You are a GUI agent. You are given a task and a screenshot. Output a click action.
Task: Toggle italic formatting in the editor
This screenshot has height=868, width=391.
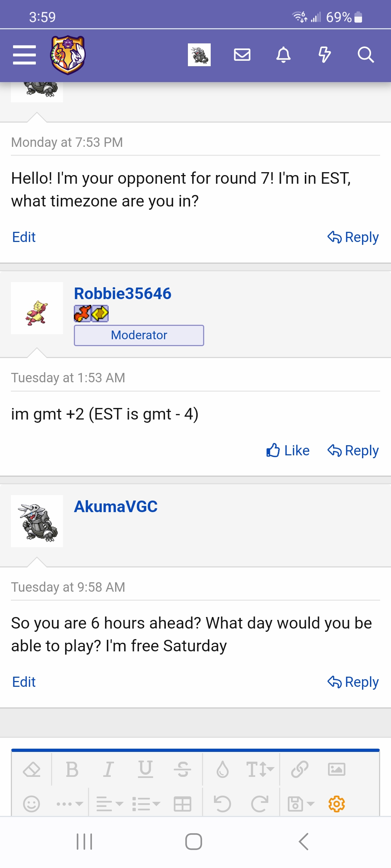pyautogui.click(x=108, y=769)
